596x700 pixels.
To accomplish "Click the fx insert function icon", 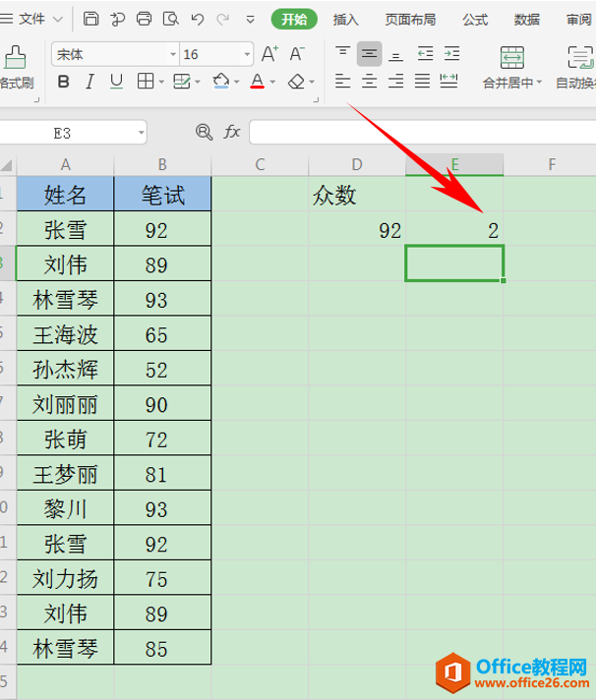I will (232, 132).
